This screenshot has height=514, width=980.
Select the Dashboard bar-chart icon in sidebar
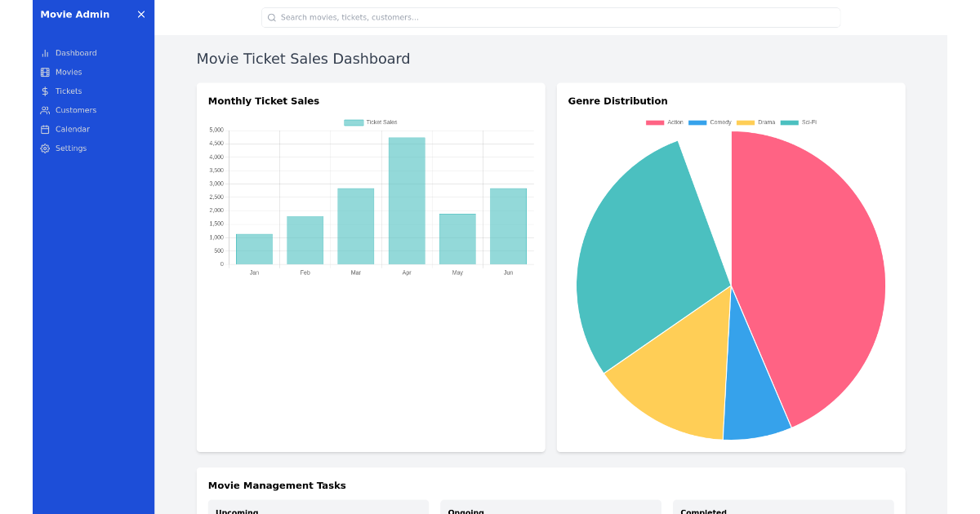click(44, 52)
